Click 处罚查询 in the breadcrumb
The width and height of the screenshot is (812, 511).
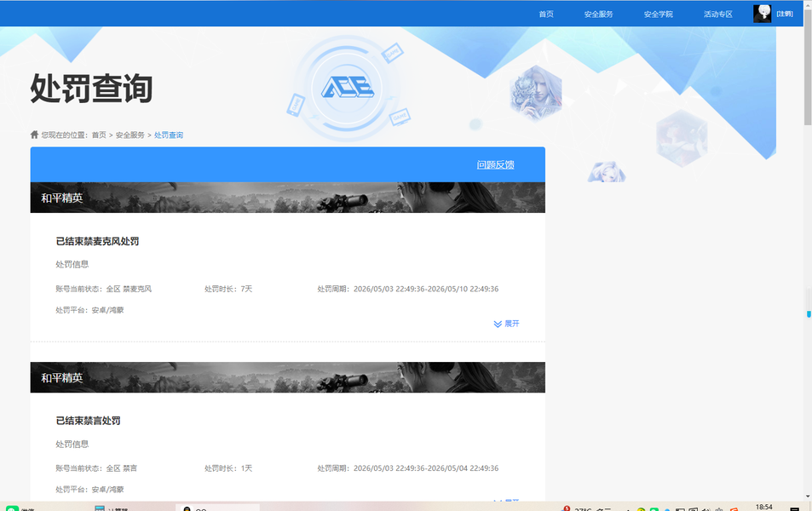tap(169, 135)
